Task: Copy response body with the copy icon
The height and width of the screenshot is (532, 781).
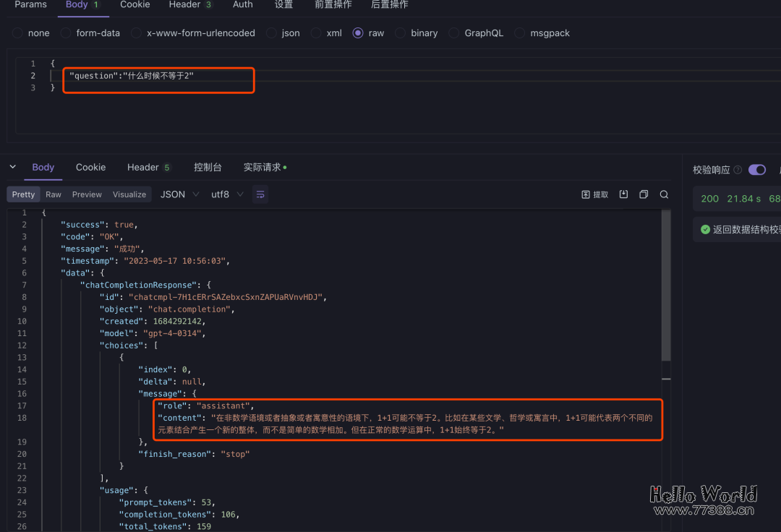Action: pos(643,194)
